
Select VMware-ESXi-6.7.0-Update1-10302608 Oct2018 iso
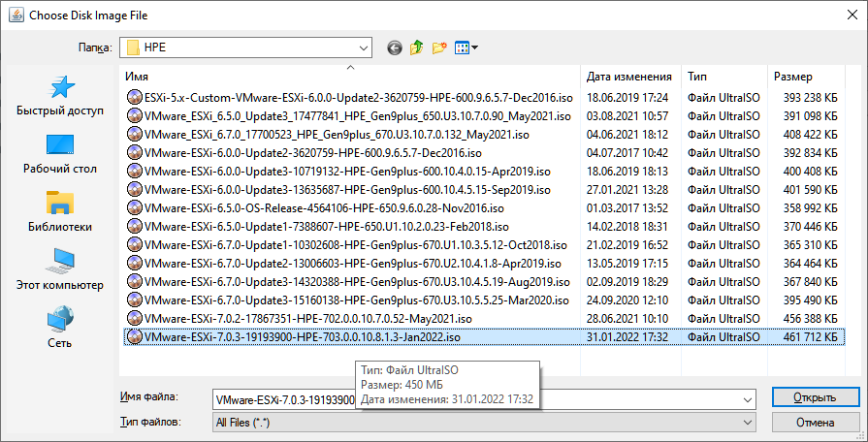tap(355, 244)
